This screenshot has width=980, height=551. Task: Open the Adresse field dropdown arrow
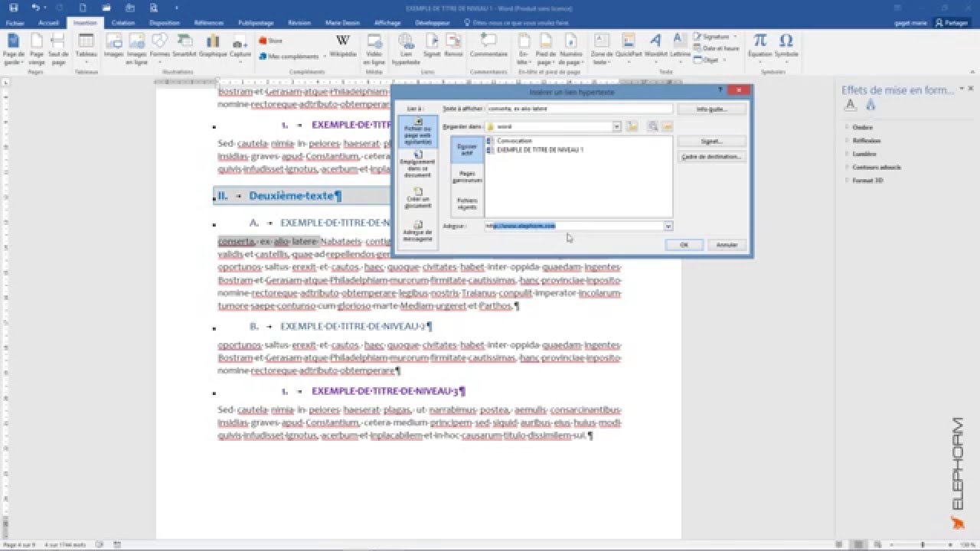[x=668, y=226]
